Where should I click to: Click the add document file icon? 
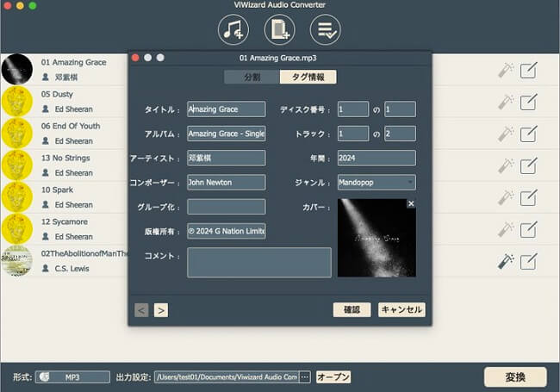[x=279, y=30]
